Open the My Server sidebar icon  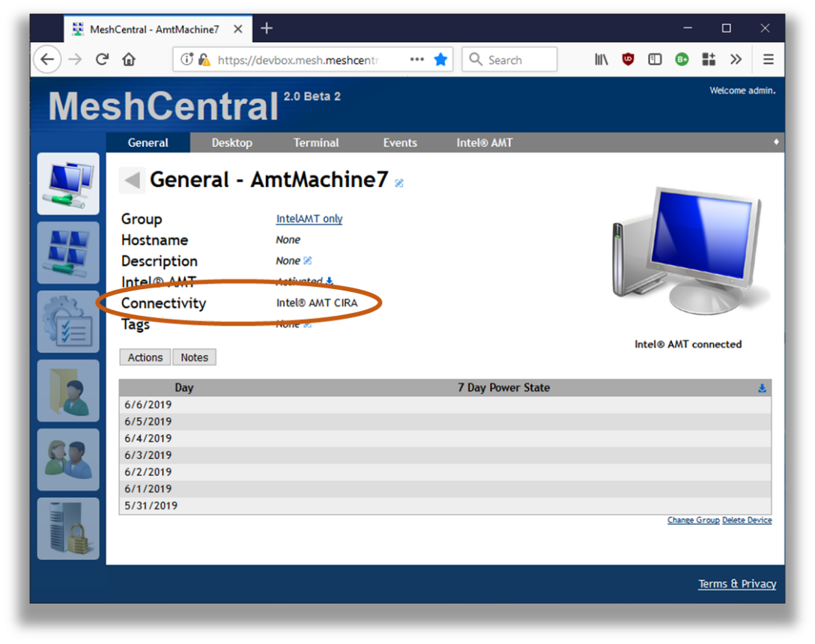click(x=68, y=529)
